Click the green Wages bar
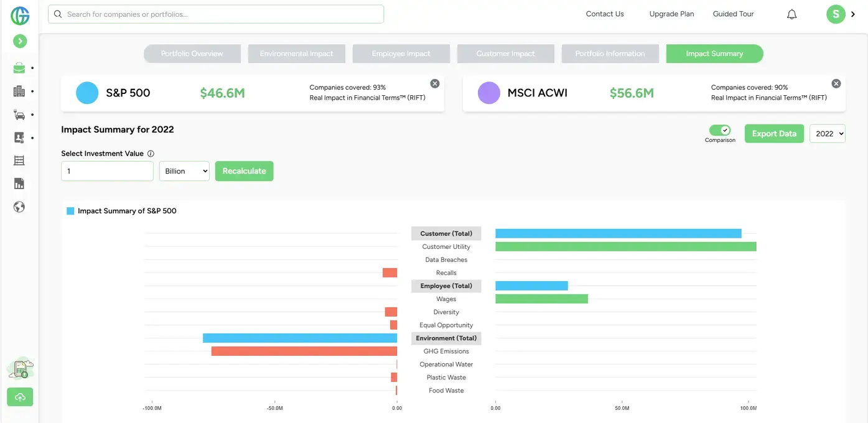This screenshot has width=868, height=423. tap(541, 299)
